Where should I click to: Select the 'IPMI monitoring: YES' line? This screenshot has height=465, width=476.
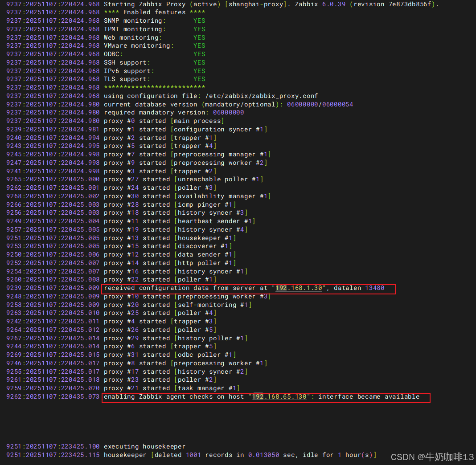tap(106, 29)
